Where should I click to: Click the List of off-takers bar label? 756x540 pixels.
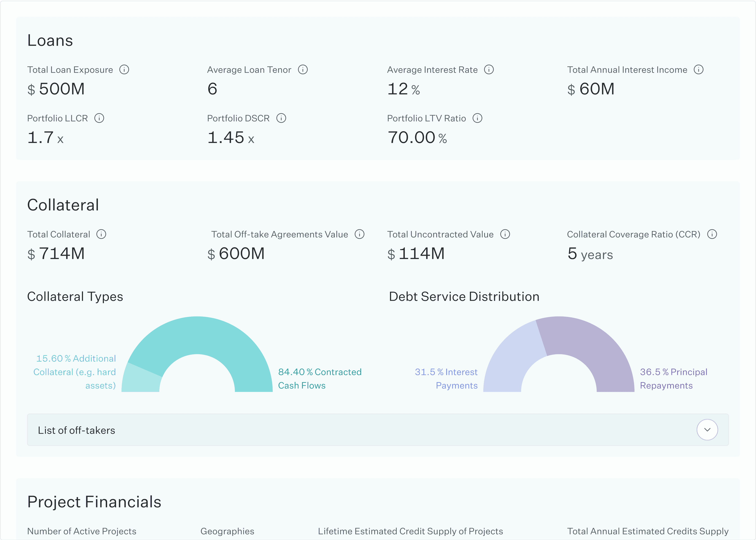76,430
